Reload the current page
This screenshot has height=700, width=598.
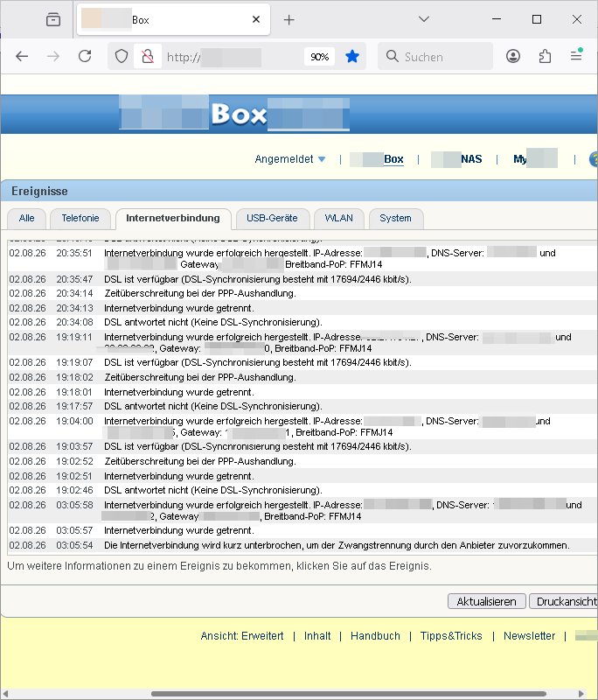pyautogui.click(x=85, y=56)
